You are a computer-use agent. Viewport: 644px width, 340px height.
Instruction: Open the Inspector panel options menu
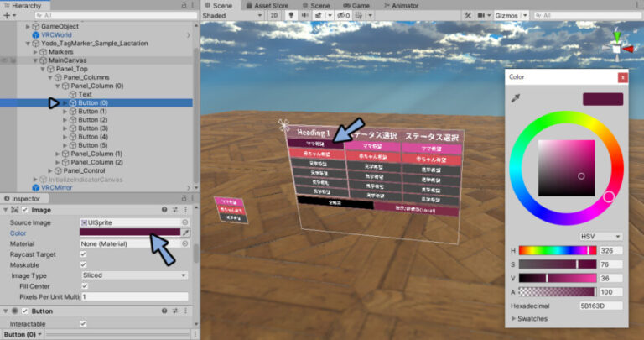pyautogui.click(x=193, y=198)
